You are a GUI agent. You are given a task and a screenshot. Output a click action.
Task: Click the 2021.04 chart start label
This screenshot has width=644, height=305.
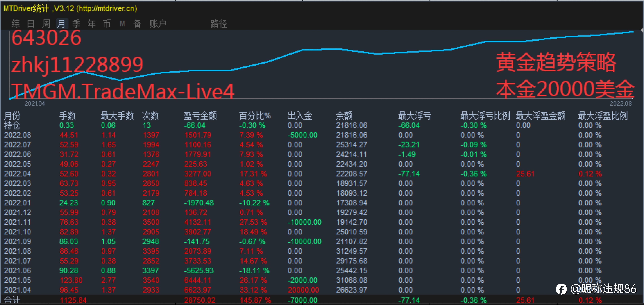coord(35,103)
